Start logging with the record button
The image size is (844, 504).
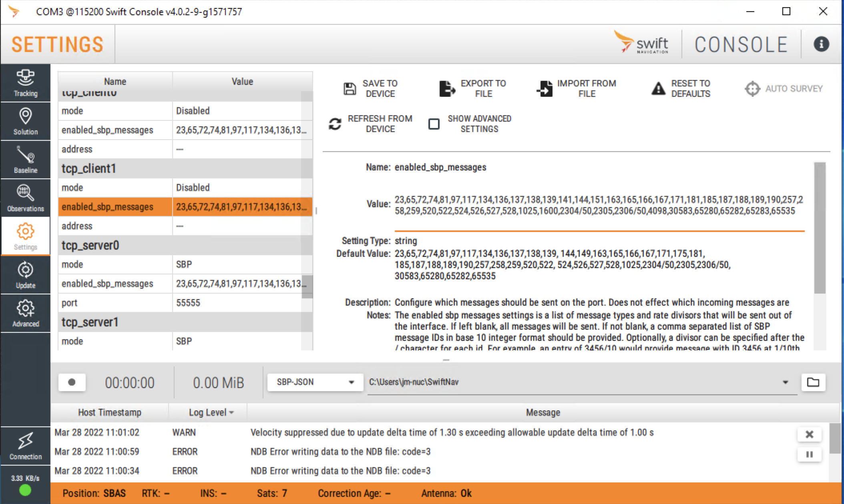coord(72,382)
